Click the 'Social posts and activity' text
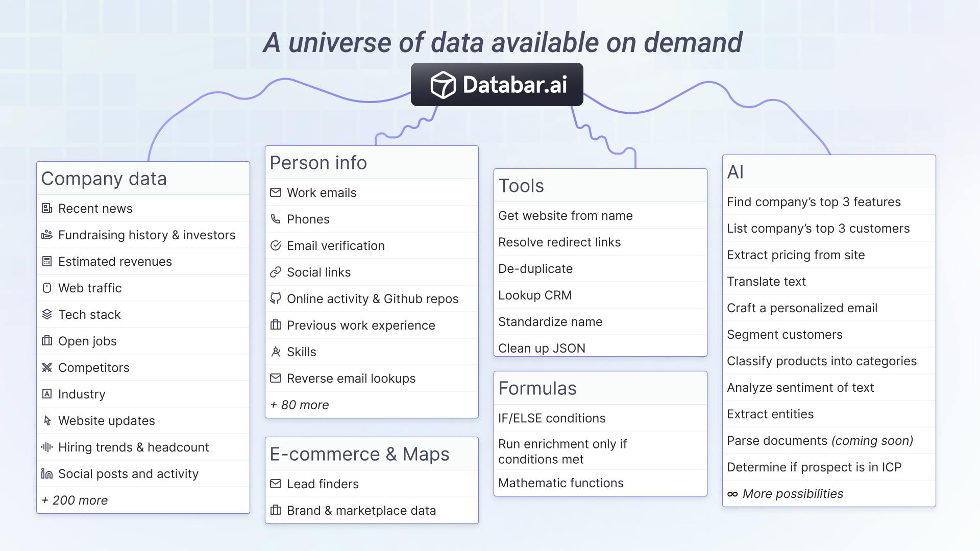This screenshot has width=980, height=551. tap(128, 473)
